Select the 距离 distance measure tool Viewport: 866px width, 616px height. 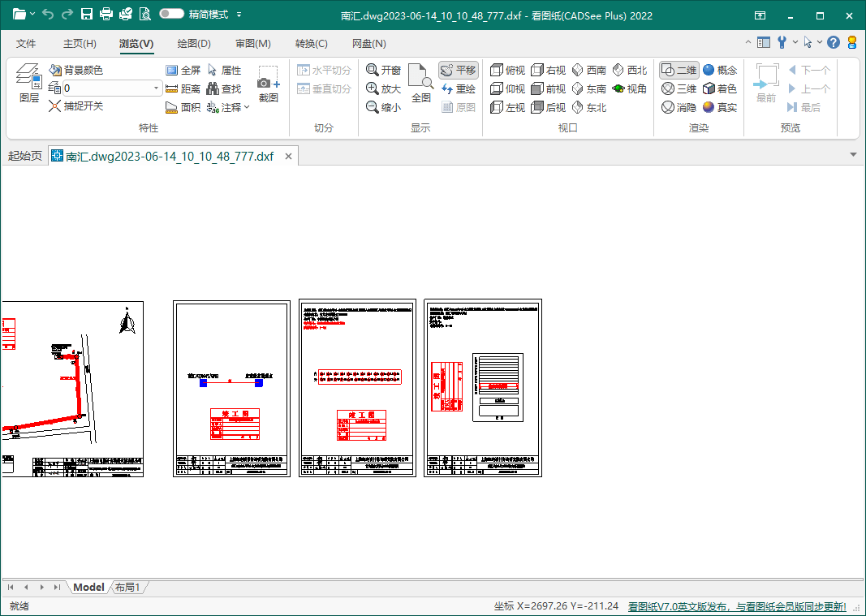click(x=183, y=89)
